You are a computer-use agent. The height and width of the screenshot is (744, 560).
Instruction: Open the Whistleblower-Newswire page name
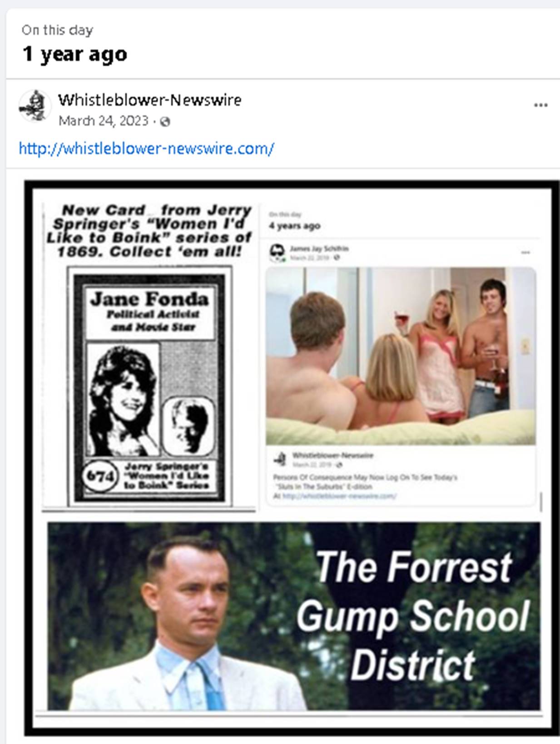coord(149,99)
